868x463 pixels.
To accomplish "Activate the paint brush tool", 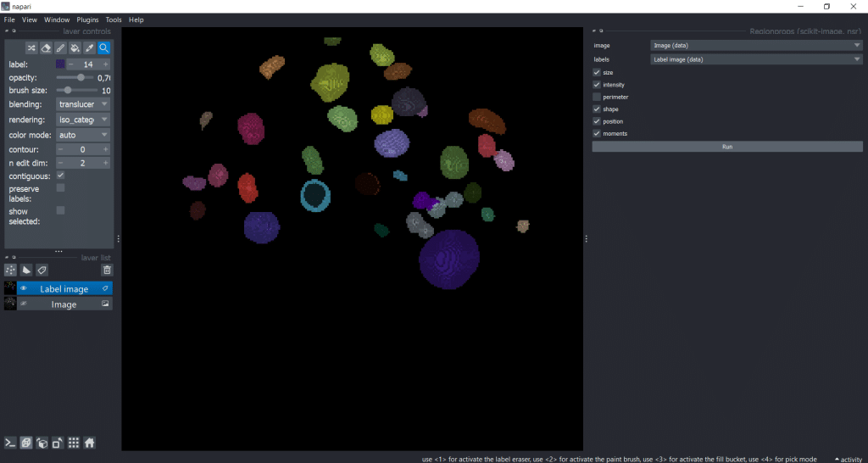I will point(60,48).
